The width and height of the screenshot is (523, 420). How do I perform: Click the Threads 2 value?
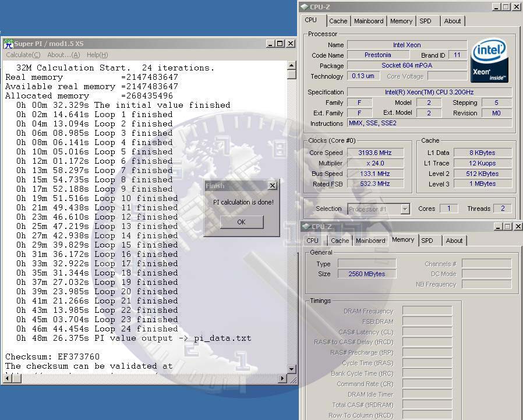point(503,209)
